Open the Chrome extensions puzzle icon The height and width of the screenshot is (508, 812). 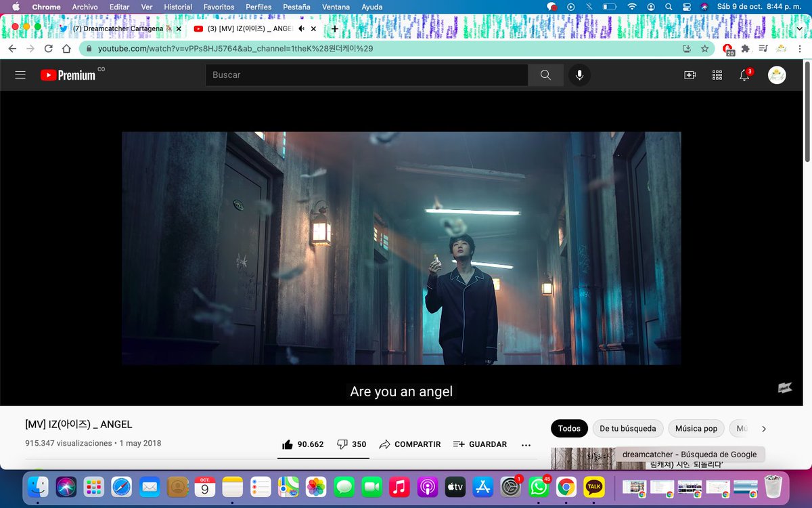tap(746, 49)
